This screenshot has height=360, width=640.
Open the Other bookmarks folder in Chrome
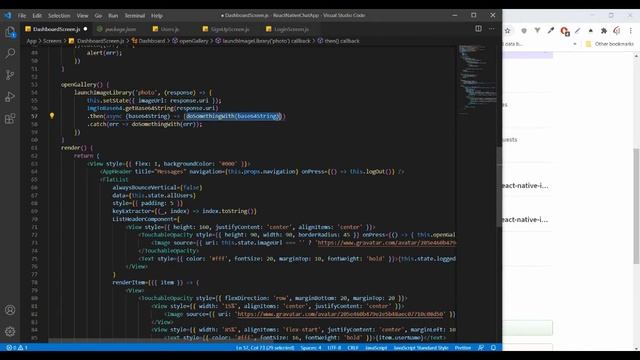point(609,44)
